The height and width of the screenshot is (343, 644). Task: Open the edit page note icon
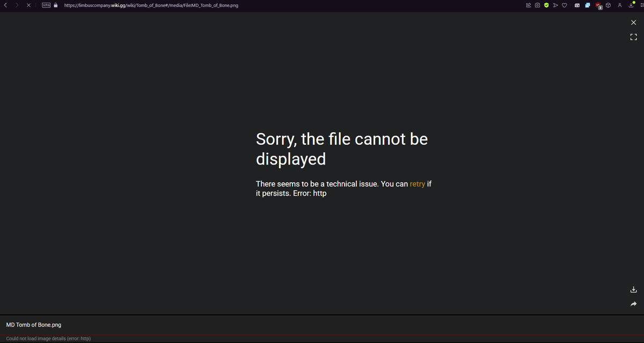pyautogui.click(x=528, y=5)
